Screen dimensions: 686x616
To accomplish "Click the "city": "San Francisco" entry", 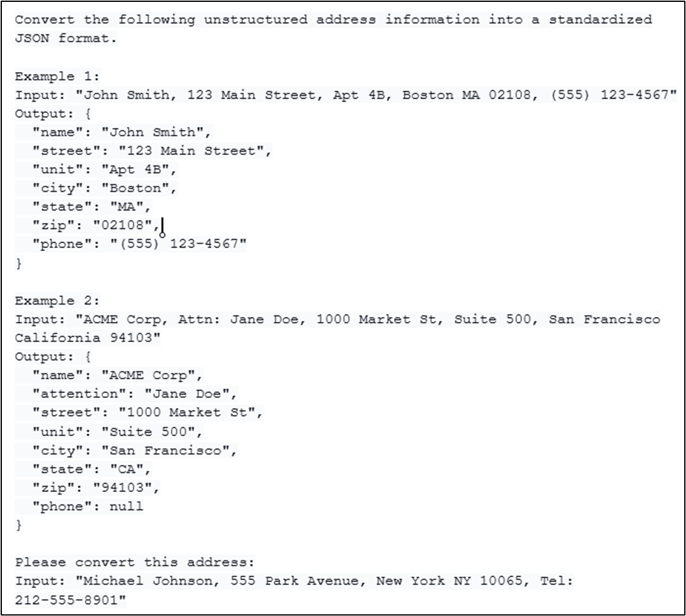I will point(135,451).
